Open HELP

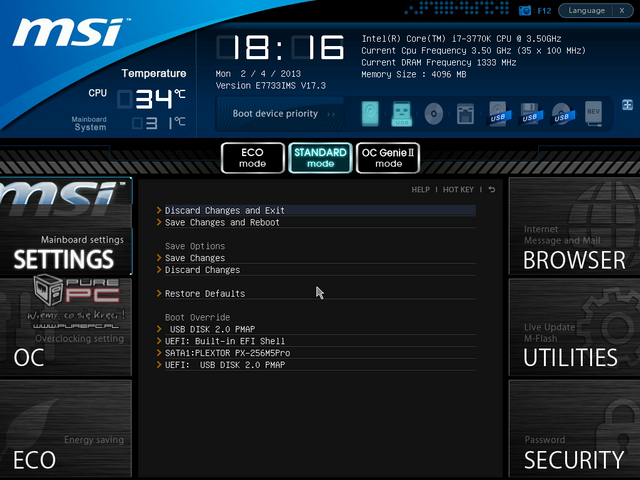[420, 190]
